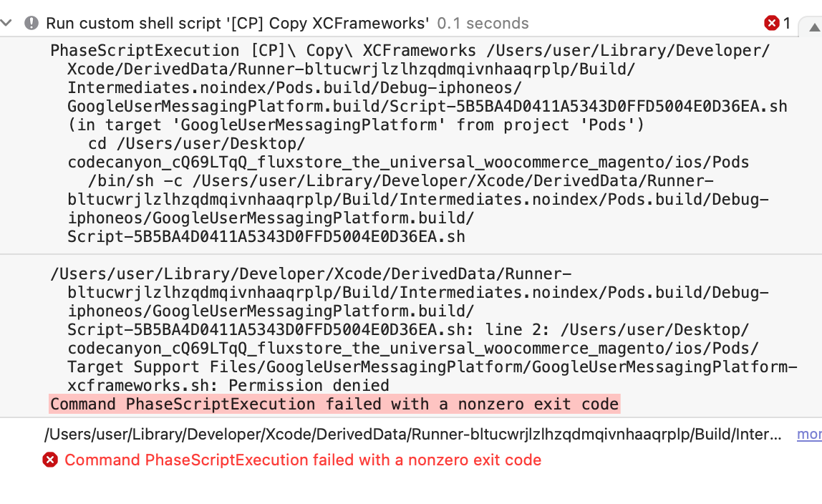Click the 'line 2:' script error line
The image size is (822, 504).
408,330
